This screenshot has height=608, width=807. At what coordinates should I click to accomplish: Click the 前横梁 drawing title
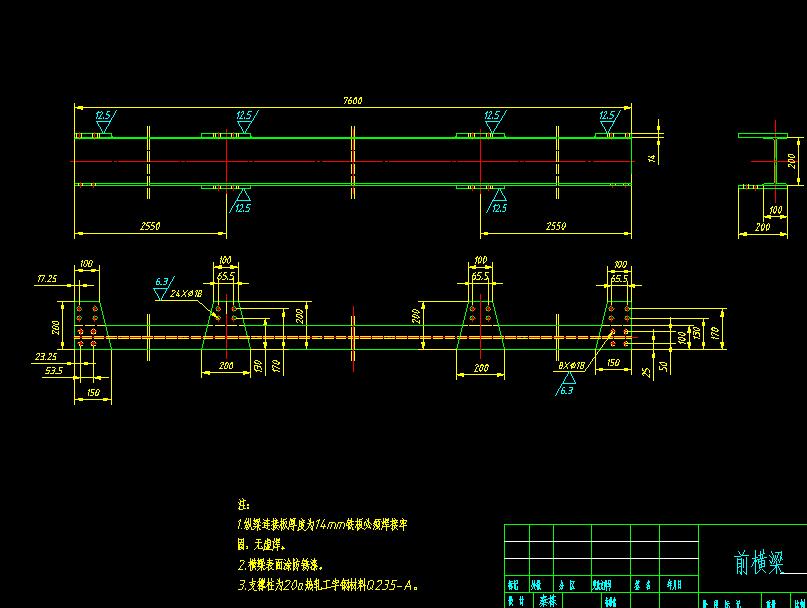pos(759,563)
